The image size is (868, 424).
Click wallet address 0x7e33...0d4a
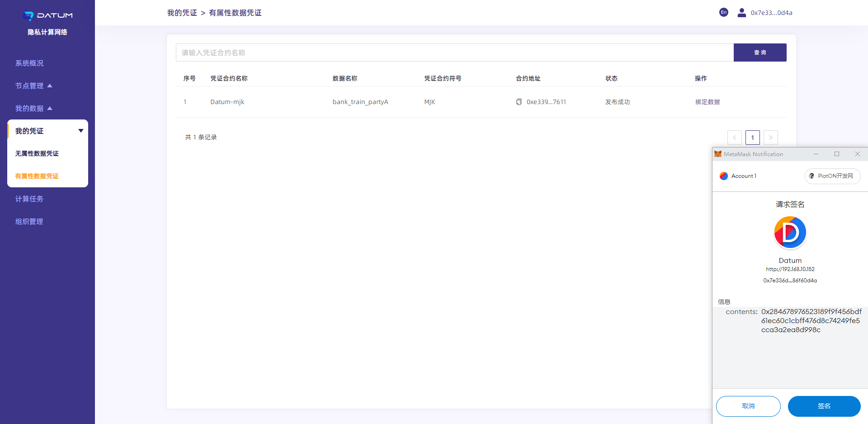coord(772,13)
